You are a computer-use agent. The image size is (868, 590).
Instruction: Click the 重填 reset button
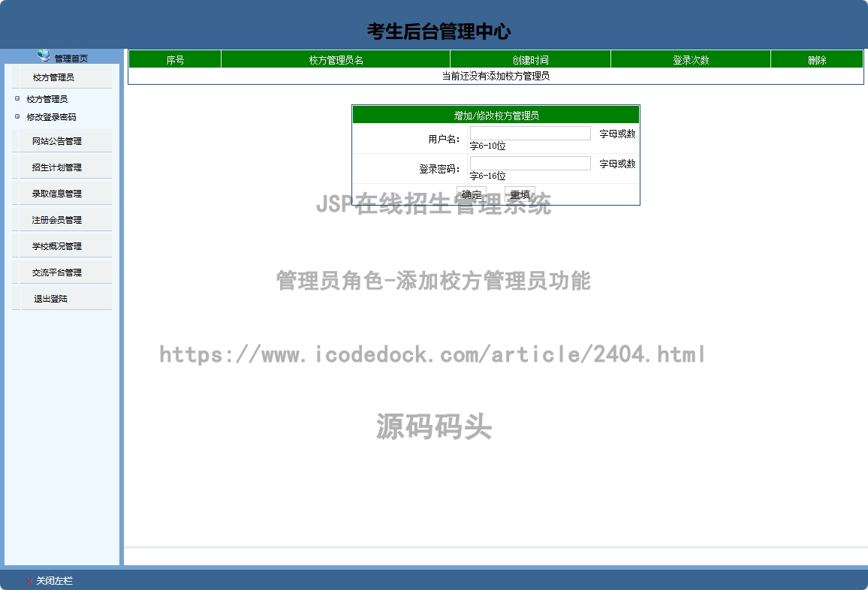click(x=520, y=194)
